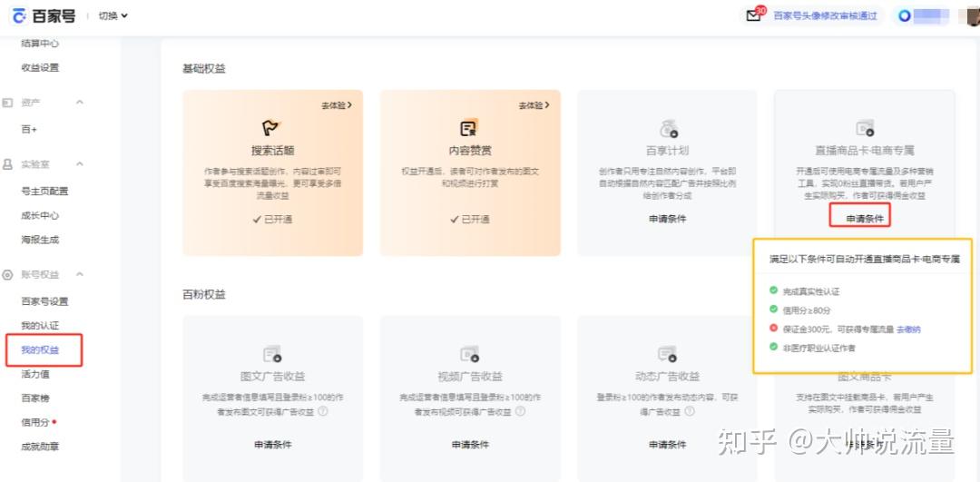This screenshot has height=482, width=980.
Task: Collapse the 资产 section chevron
Action: [x=79, y=102]
